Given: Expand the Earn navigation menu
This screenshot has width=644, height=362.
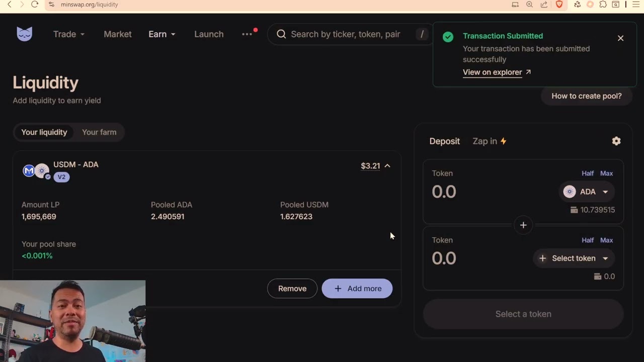Looking at the screenshot, I should coord(162,34).
